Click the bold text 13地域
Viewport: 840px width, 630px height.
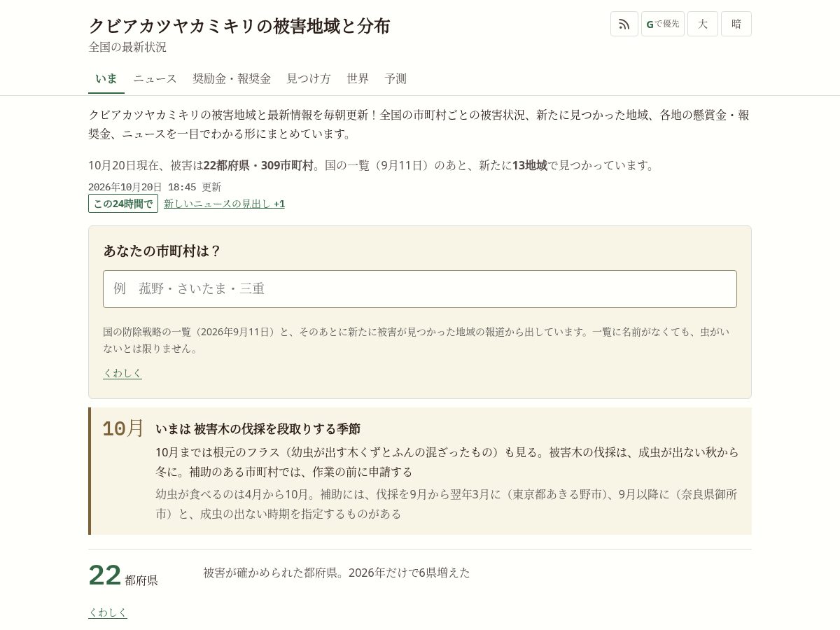pos(530,166)
